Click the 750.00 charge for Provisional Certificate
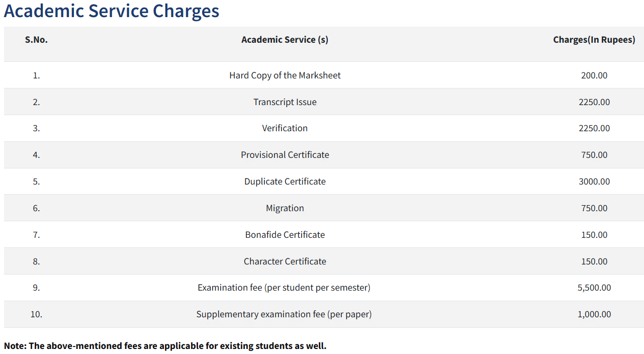Viewport: 644px width, 354px height. coord(594,155)
